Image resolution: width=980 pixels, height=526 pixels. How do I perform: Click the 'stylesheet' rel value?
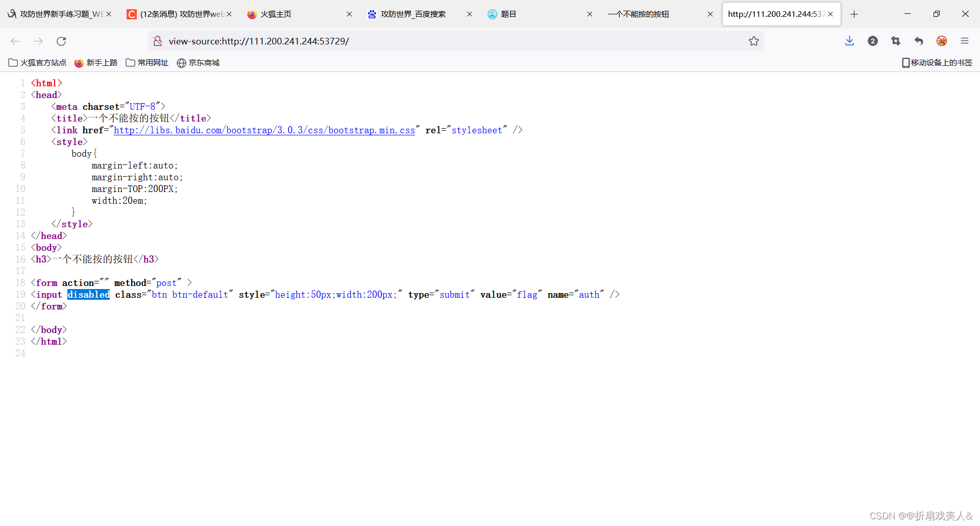pyautogui.click(x=477, y=130)
